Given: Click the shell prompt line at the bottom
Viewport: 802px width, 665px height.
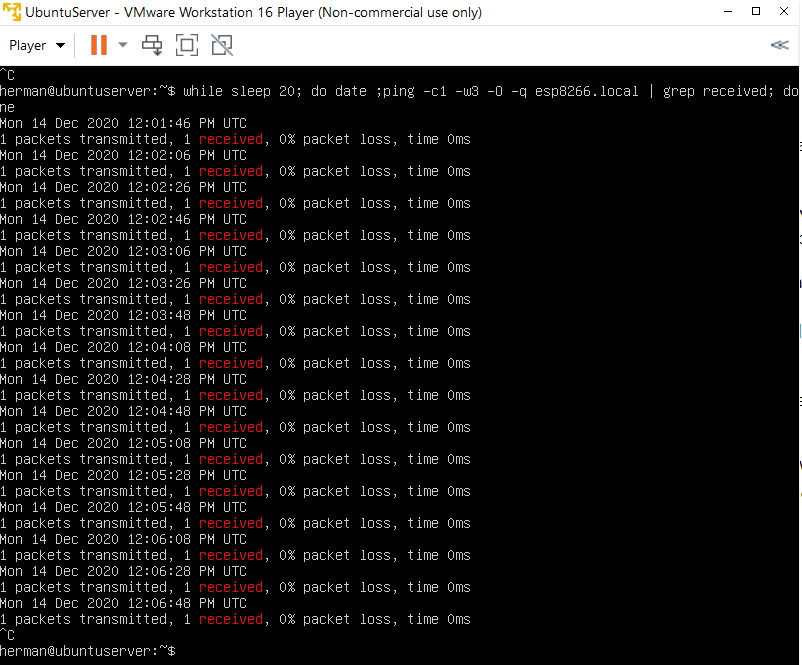Looking at the screenshot, I should (x=90, y=651).
